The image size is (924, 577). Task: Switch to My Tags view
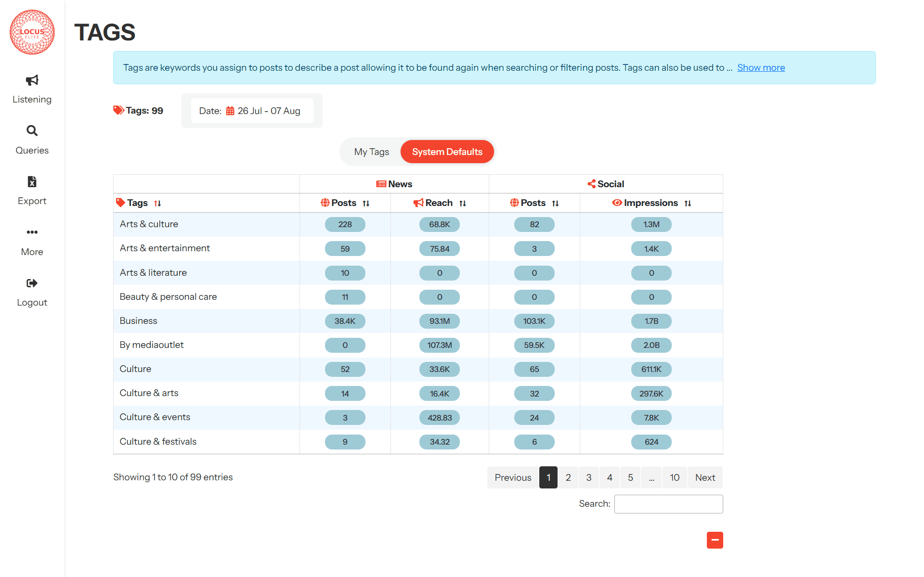click(371, 152)
